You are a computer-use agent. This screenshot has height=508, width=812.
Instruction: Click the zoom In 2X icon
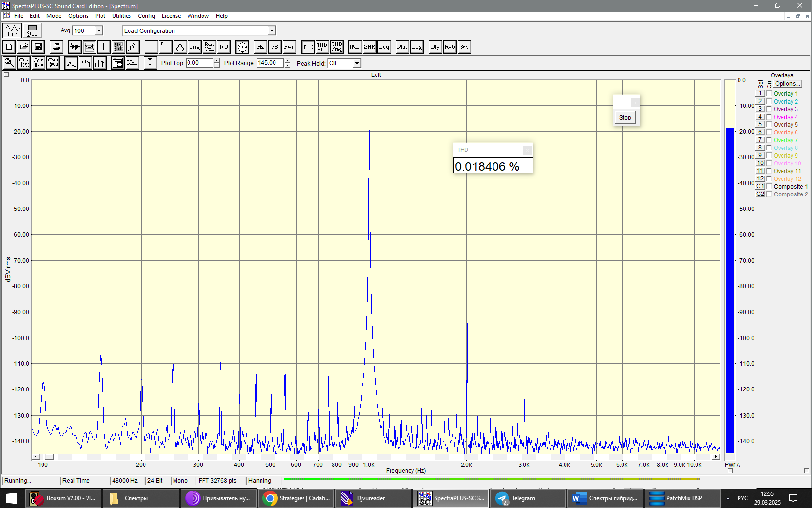pos(24,63)
